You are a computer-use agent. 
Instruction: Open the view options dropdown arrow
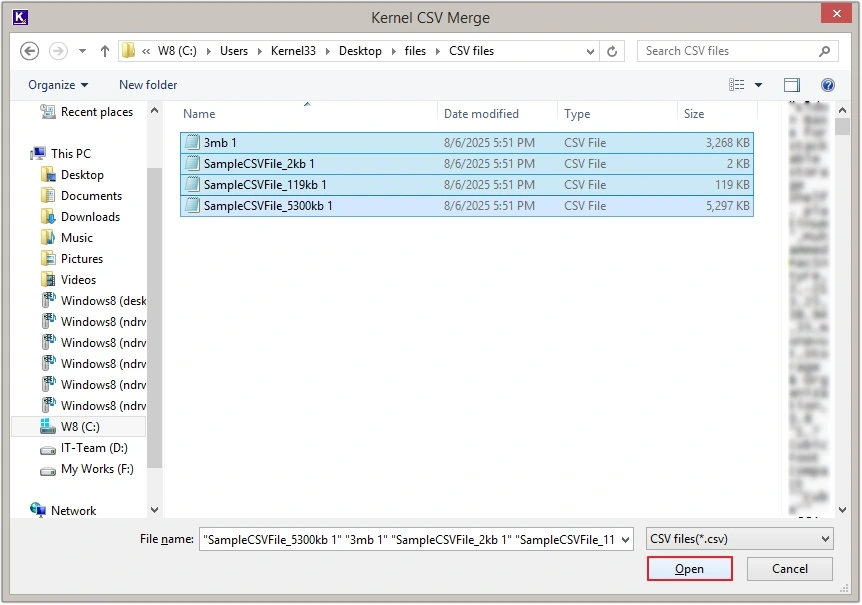click(759, 85)
